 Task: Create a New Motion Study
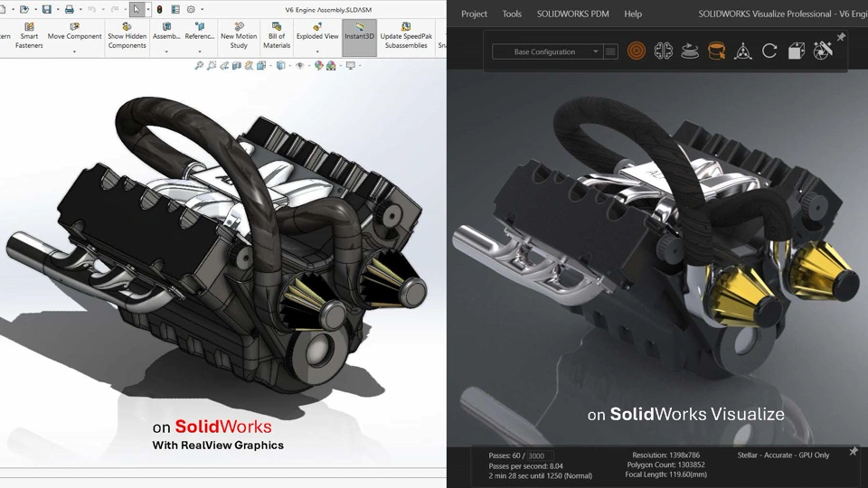(x=239, y=36)
